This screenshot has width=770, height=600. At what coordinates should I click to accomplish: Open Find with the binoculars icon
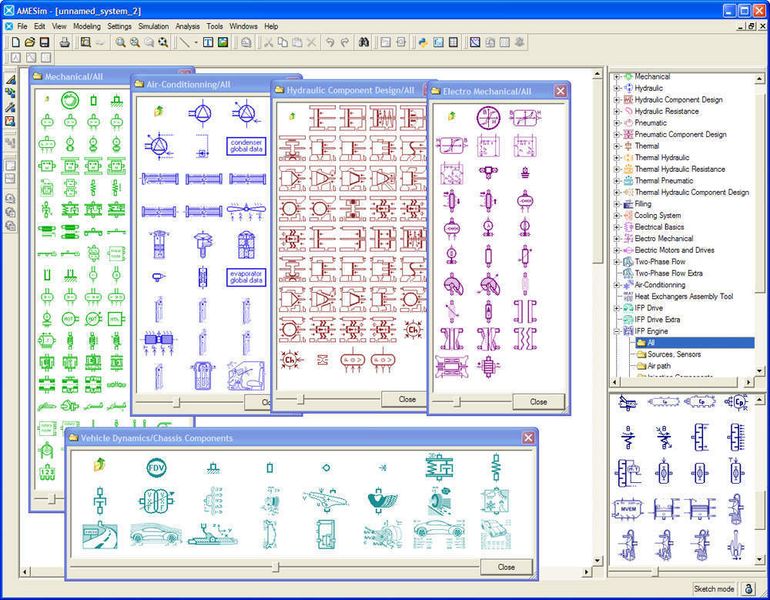pos(364,42)
